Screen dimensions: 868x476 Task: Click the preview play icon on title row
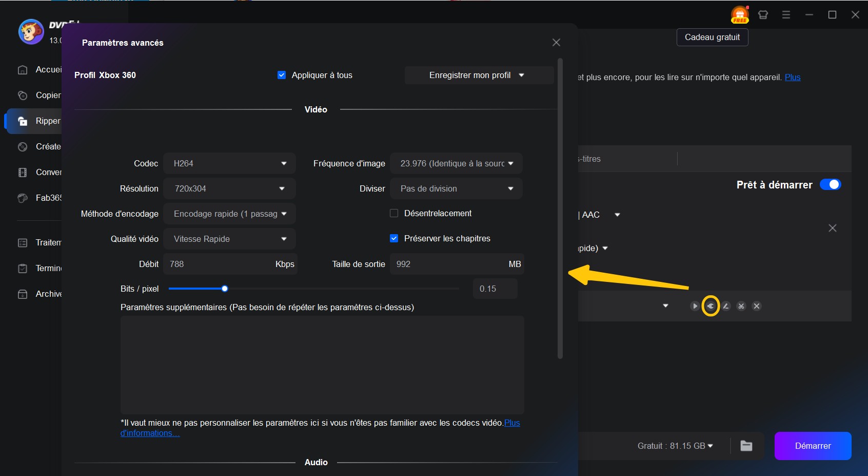[x=696, y=306]
